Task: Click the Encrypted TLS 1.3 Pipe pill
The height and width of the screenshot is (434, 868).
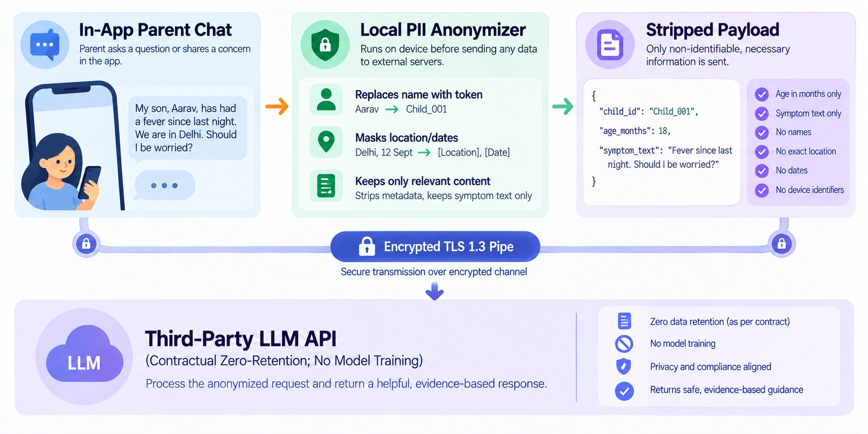Action: [435, 247]
